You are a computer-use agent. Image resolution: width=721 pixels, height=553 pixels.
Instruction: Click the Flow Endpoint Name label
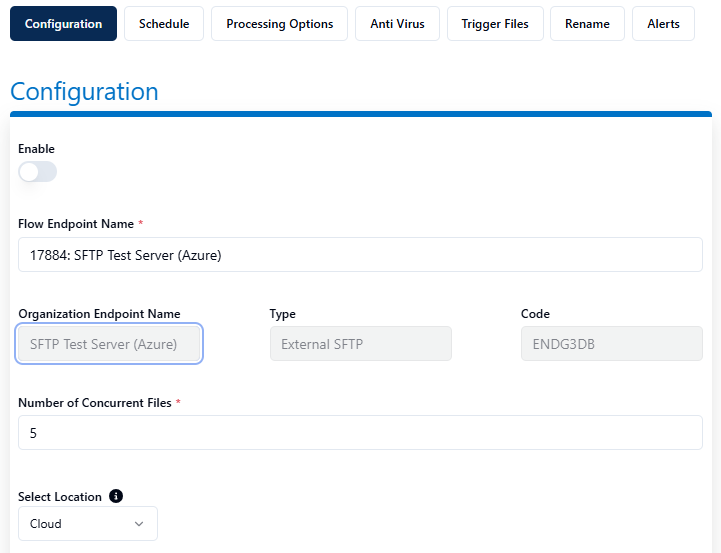pos(76,224)
